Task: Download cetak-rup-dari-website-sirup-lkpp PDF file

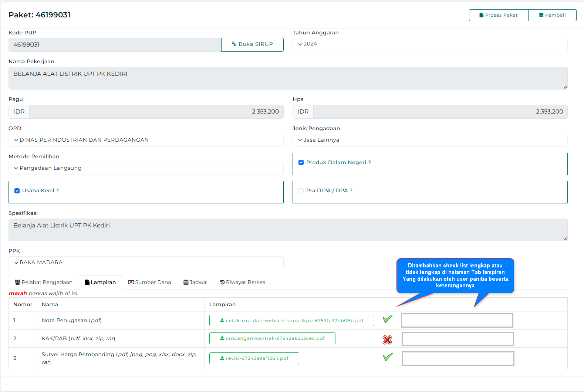Action: [x=291, y=321]
